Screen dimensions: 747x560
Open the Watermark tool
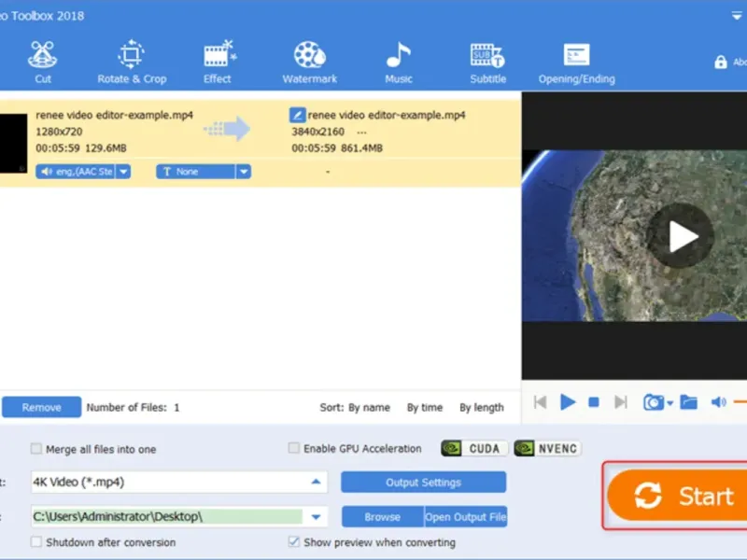(x=310, y=62)
